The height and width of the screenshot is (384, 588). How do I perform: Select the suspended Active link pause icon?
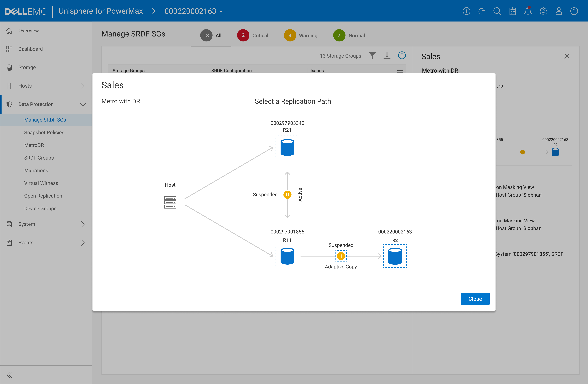[287, 195]
